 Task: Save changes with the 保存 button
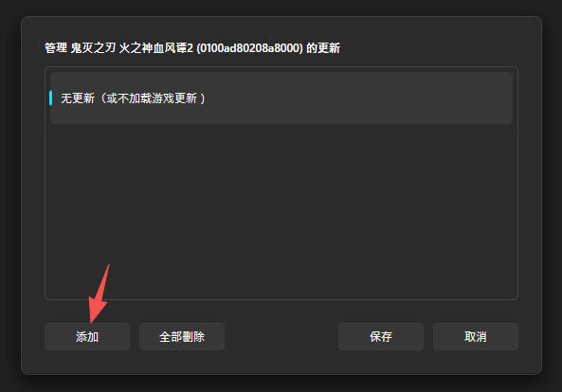pyautogui.click(x=381, y=336)
